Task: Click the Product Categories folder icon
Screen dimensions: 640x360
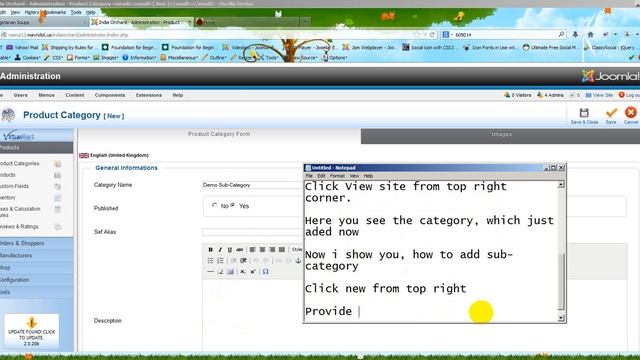Action: coord(58,164)
